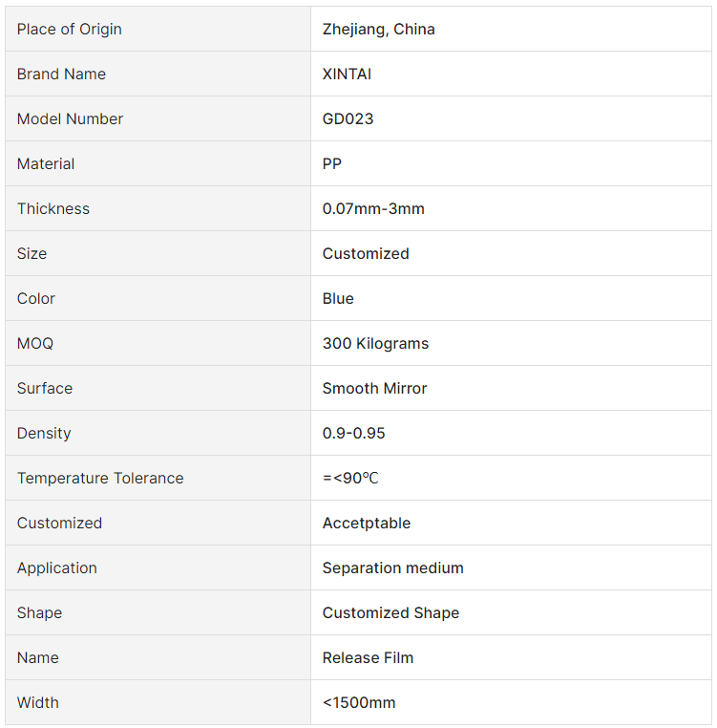
Task: Select model number GD023
Action: [x=348, y=118]
